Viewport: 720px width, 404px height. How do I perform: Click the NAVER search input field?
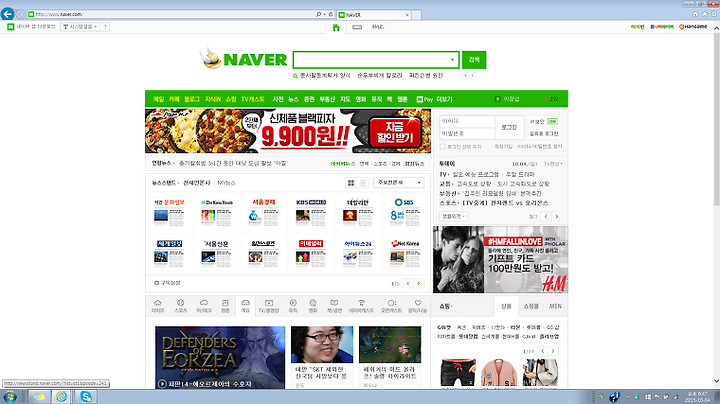tap(371, 60)
